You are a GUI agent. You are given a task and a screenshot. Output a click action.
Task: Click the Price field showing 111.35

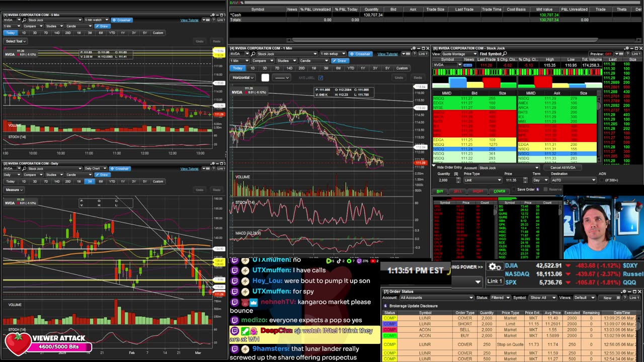[514, 180]
